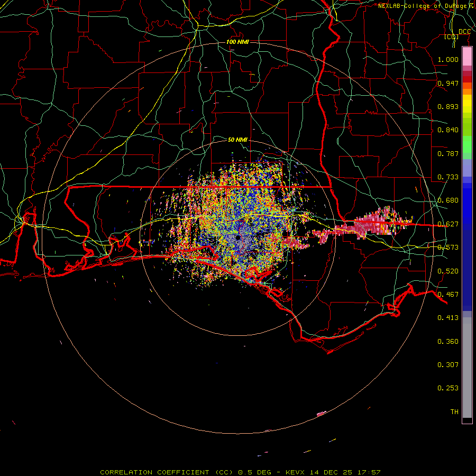Click the 0.573 legend value
Screen dimensions: 476x476
coord(448,248)
